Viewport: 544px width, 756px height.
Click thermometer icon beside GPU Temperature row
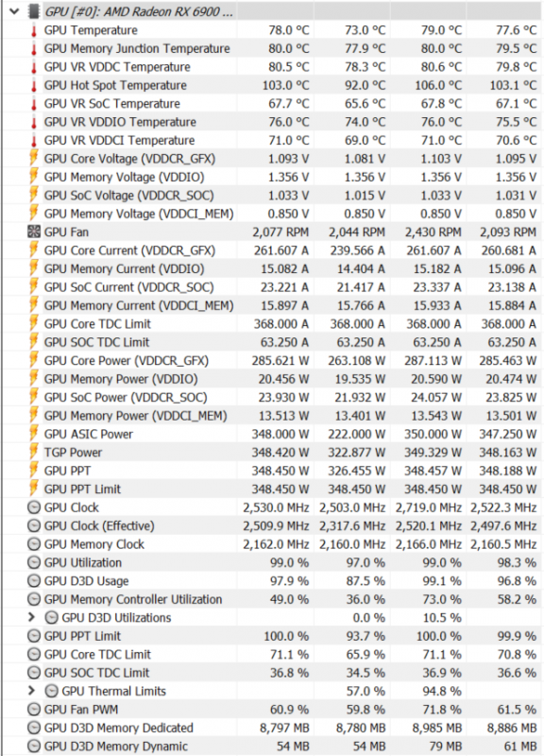coord(34,30)
